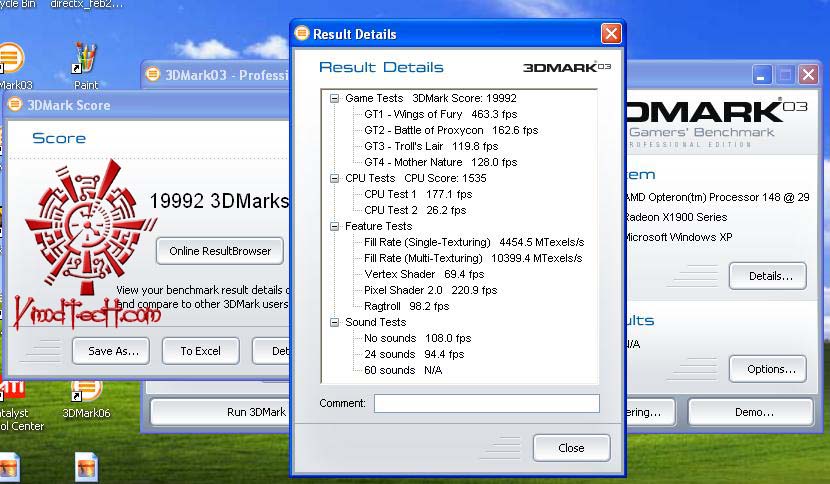Open system Details in 3DMark03 window
The image size is (830, 484).
pos(768,276)
